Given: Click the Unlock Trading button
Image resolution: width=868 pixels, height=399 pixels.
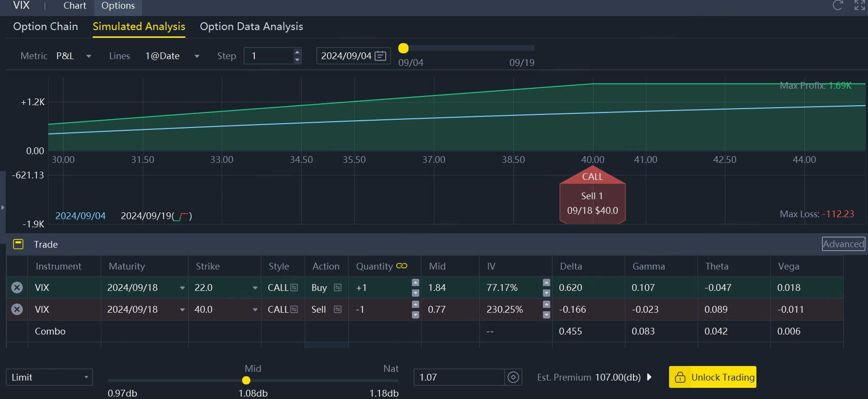Looking at the screenshot, I should click(x=712, y=377).
